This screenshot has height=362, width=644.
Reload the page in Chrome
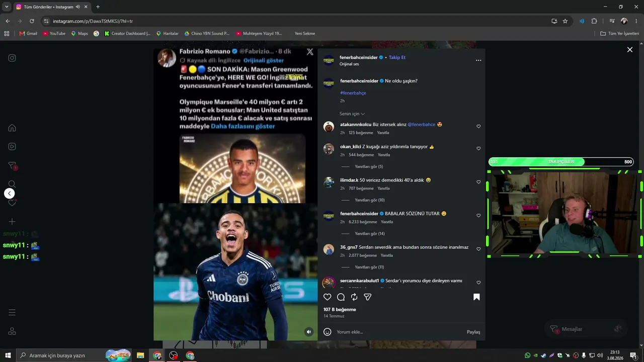32,21
